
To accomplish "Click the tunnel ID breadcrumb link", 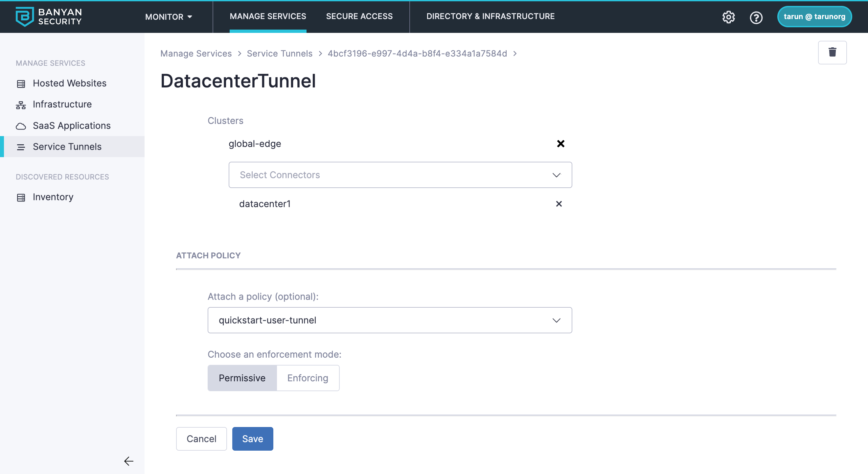I will (417, 53).
